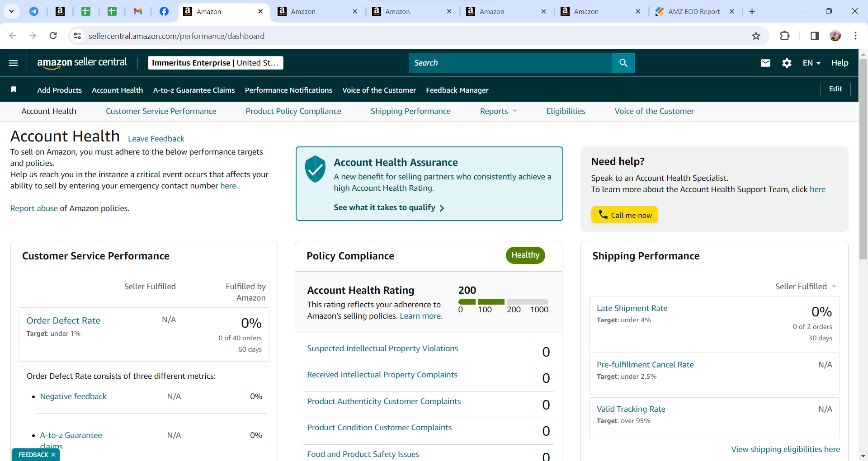
Task: Click View shipping eligibilities here
Action: [786, 449]
